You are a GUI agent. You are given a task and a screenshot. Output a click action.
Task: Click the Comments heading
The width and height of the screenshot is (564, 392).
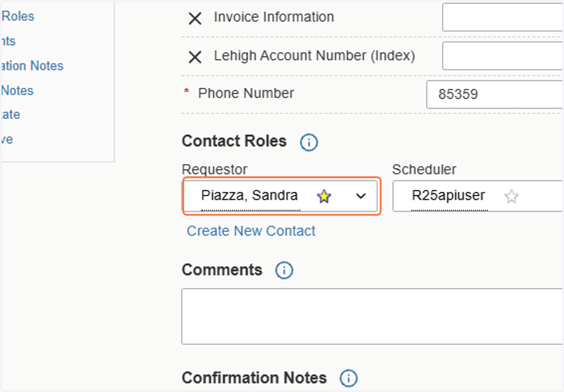click(x=222, y=270)
